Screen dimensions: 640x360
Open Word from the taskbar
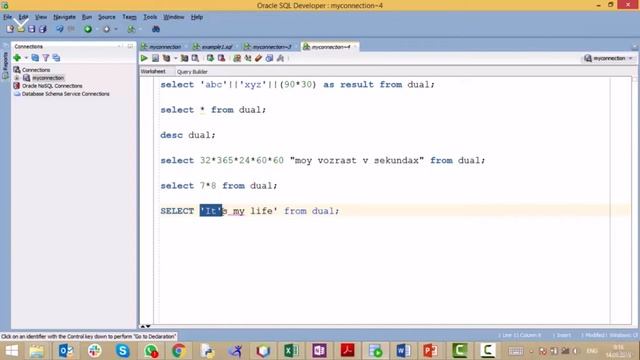point(404,351)
